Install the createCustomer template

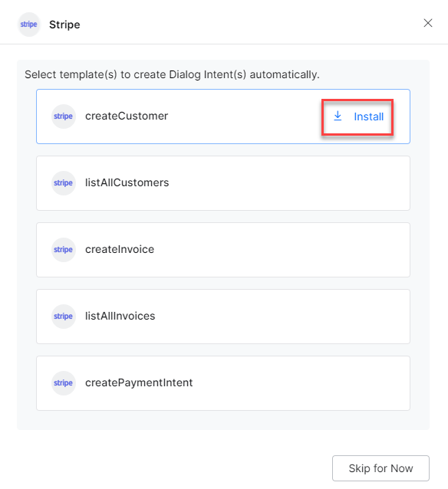tap(357, 117)
